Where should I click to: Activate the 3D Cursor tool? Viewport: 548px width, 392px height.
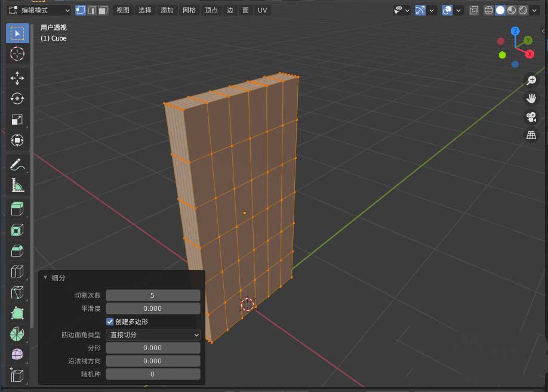[17, 54]
